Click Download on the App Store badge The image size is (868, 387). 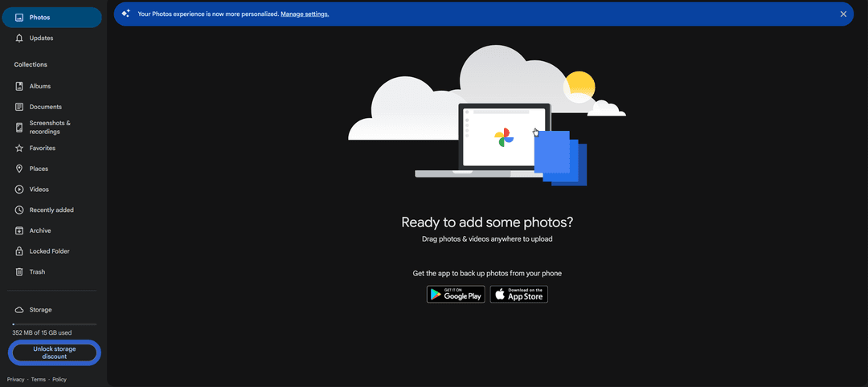(518, 294)
